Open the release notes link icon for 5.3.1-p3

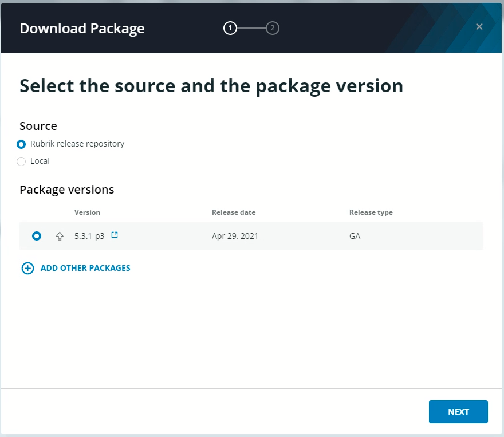tap(115, 235)
